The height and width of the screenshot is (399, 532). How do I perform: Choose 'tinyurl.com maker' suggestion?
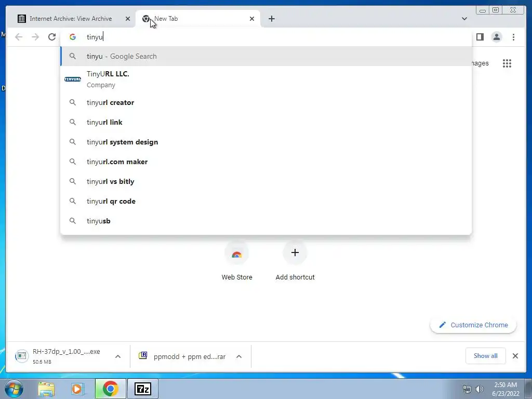[x=266, y=162]
